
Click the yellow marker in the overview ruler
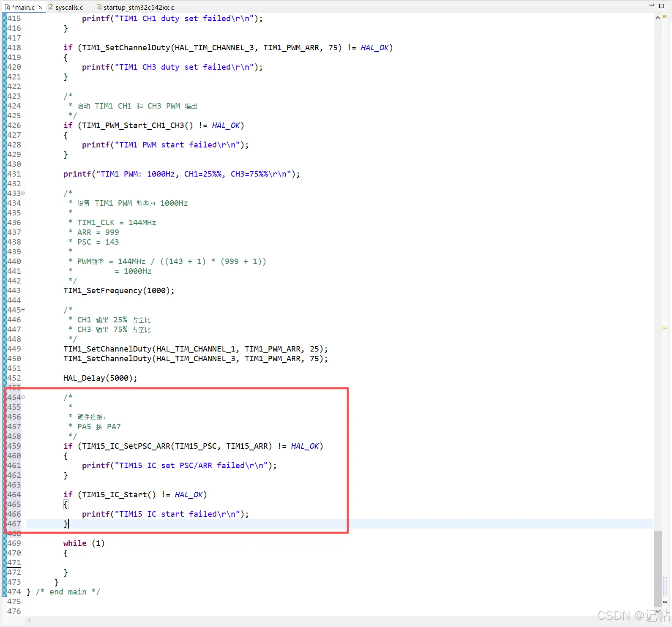click(665, 327)
